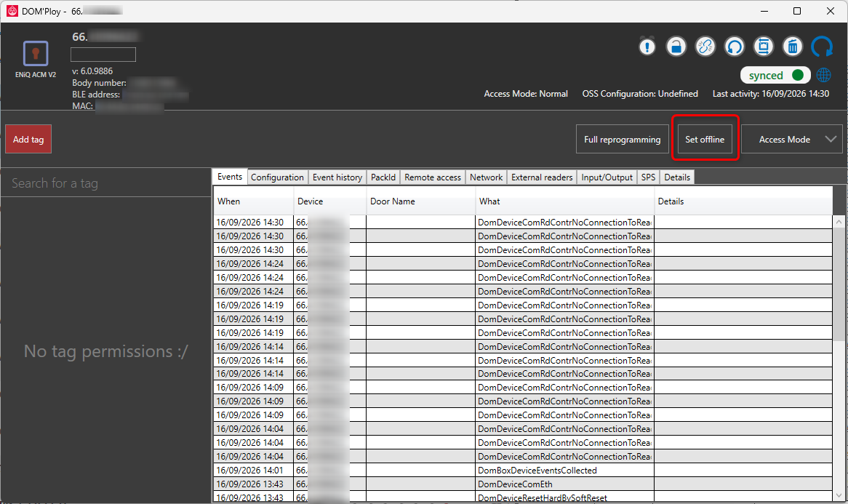This screenshot has height=504, width=848.
Task: Switch to the Configuration tab
Action: (277, 177)
